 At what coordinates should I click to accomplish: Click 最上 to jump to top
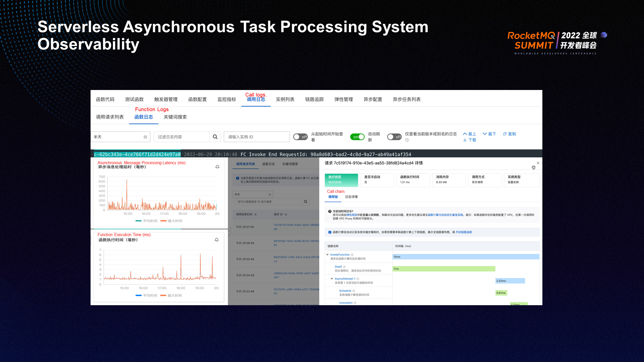click(x=469, y=134)
